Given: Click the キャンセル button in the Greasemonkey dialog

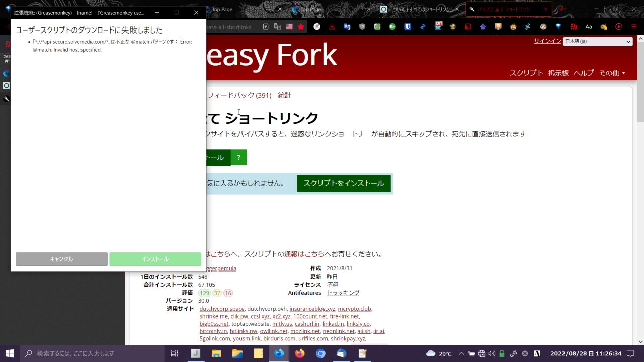Looking at the screenshot, I should 61,259.
